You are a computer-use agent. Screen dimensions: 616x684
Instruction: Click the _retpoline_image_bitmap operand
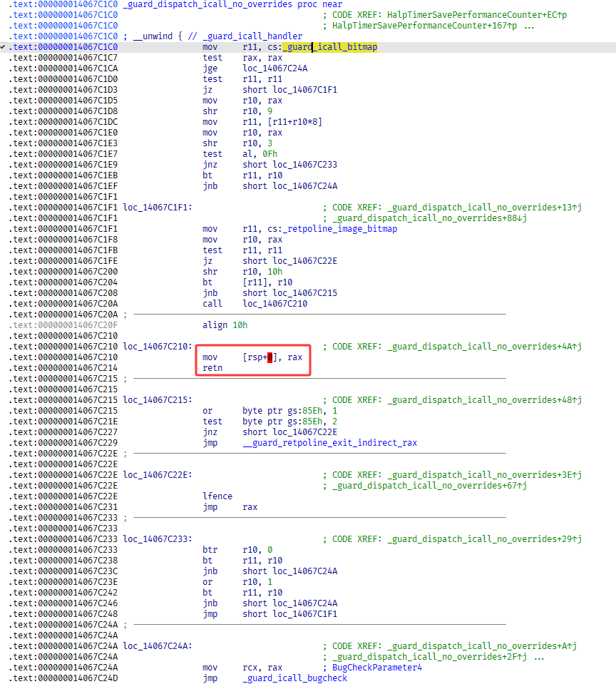click(x=340, y=229)
